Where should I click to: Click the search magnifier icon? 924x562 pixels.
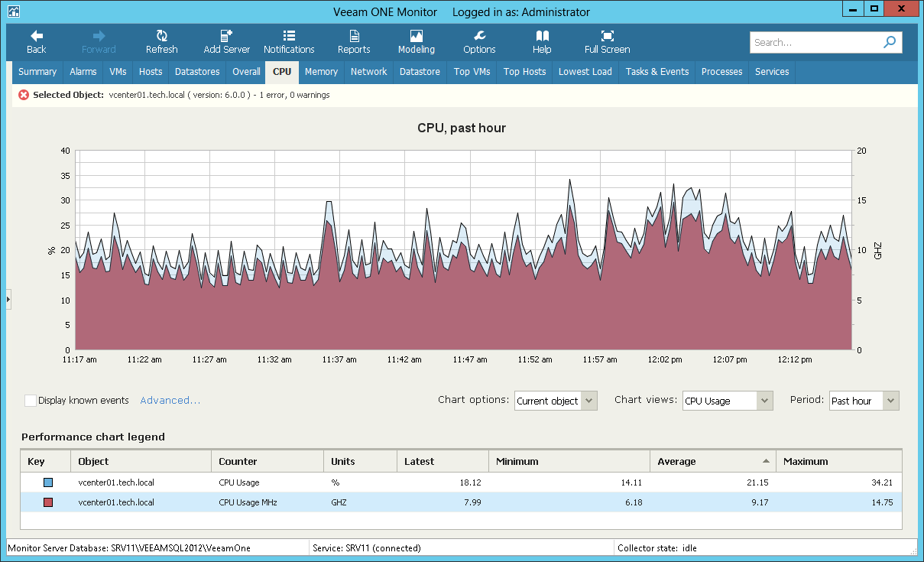[x=890, y=43]
